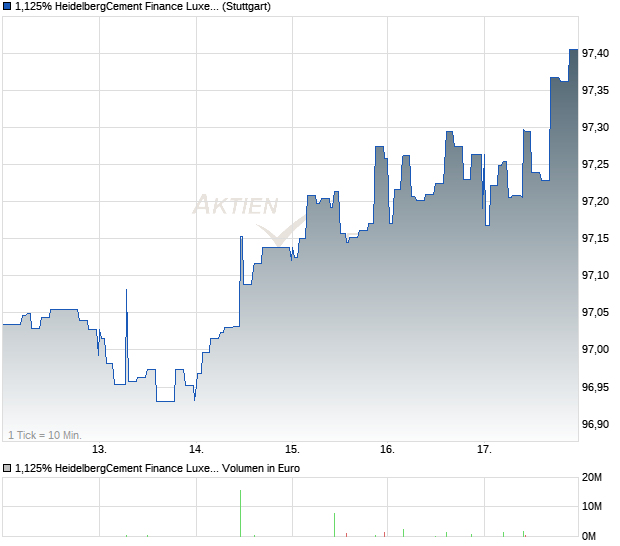Click the 97,20 price axis label
Screen dimensions: 620x546
tap(595, 201)
